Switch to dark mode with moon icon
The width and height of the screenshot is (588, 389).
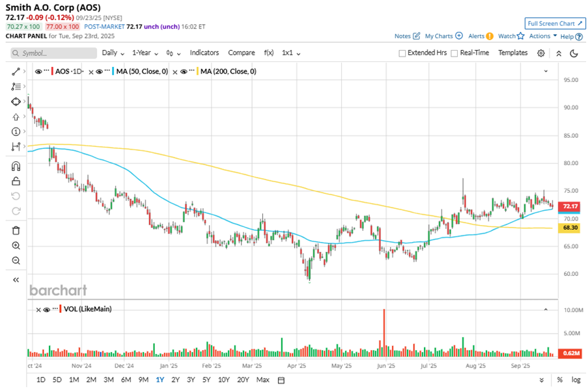(x=574, y=53)
